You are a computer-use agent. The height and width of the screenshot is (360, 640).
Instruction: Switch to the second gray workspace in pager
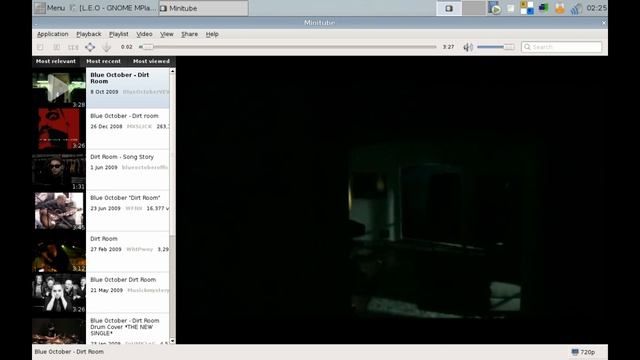click(473, 8)
